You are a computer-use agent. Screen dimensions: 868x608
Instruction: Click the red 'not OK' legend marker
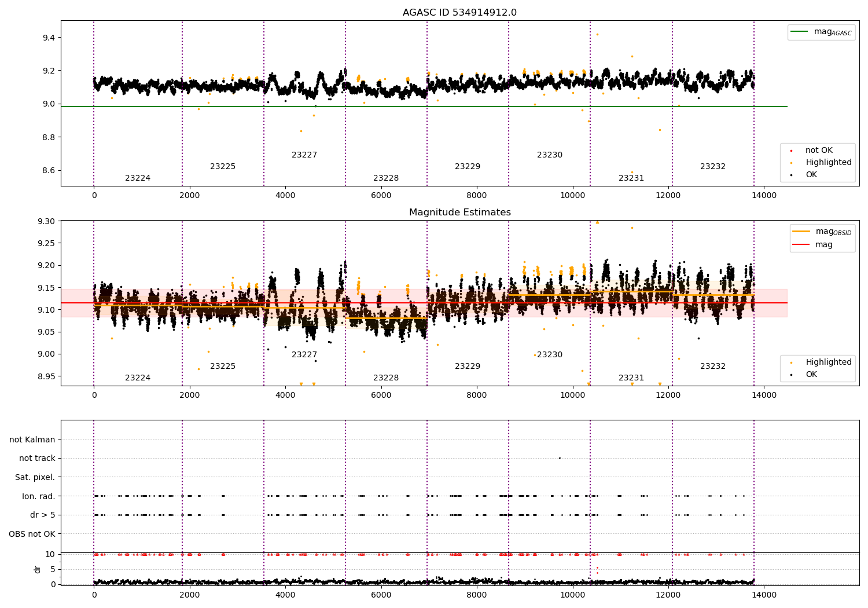792,151
